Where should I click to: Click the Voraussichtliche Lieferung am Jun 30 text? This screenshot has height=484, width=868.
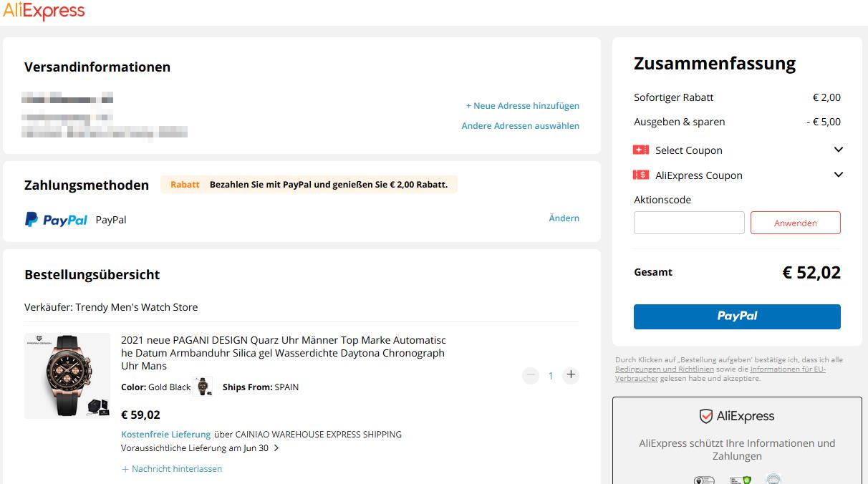pos(195,448)
